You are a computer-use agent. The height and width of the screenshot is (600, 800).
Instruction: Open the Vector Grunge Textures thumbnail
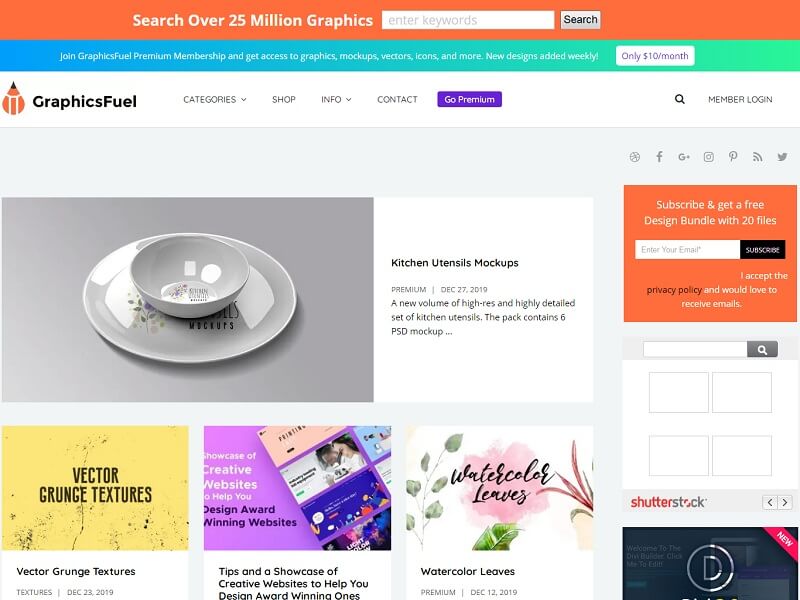(95, 488)
